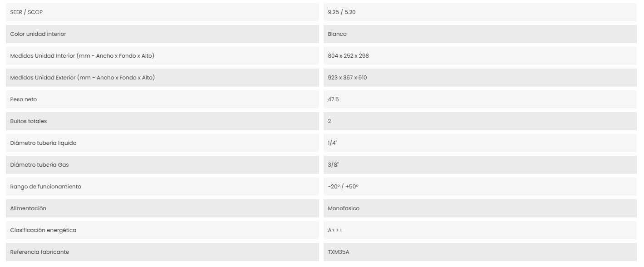Click the SEER / SCOP label cell
Image resolution: width=644 pixels, height=267 pixels.
point(162,12)
